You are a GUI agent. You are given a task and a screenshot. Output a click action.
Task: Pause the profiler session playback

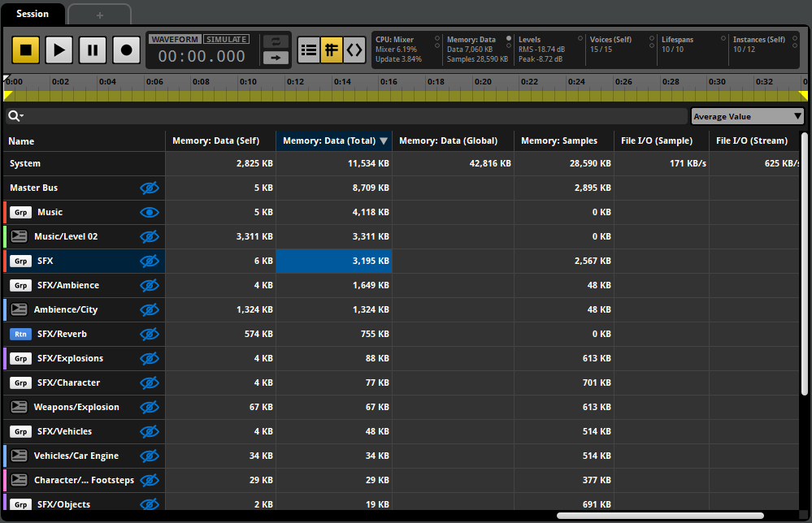click(92, 50)
